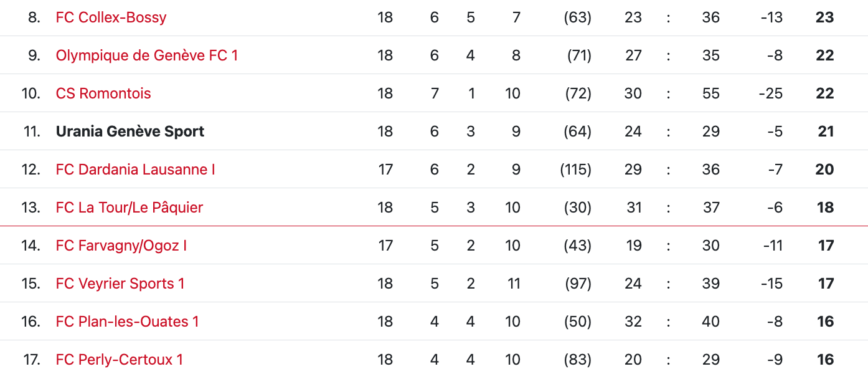868x374 pixels.
Task: Click the CS Romontois team link
Action: click(x=103, y=93)
